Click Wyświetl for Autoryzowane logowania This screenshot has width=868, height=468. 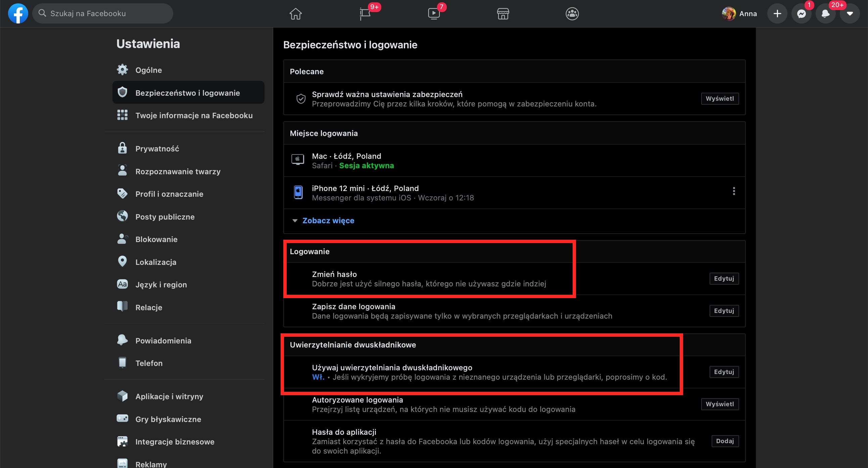pos(720,404)
